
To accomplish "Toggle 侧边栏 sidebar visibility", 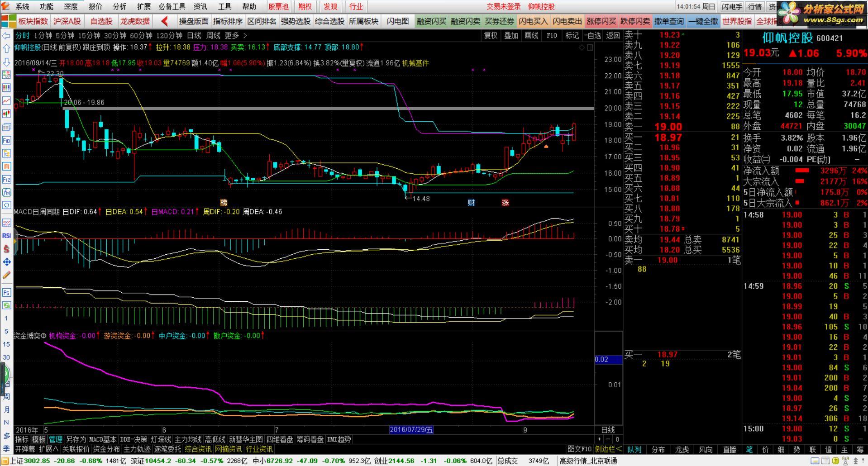I will coord(608,449).
